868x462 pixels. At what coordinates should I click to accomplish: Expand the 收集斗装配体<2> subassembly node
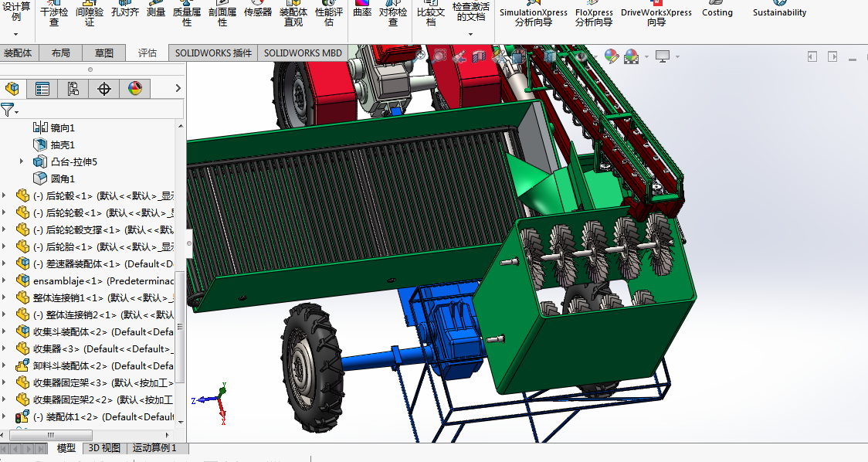5,331
